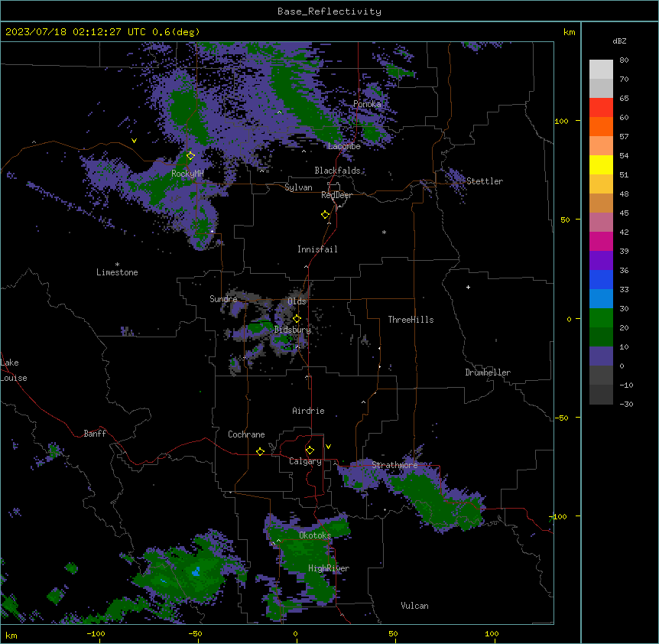
Task: Click the Lacombe city label
Action: point(344,146)
